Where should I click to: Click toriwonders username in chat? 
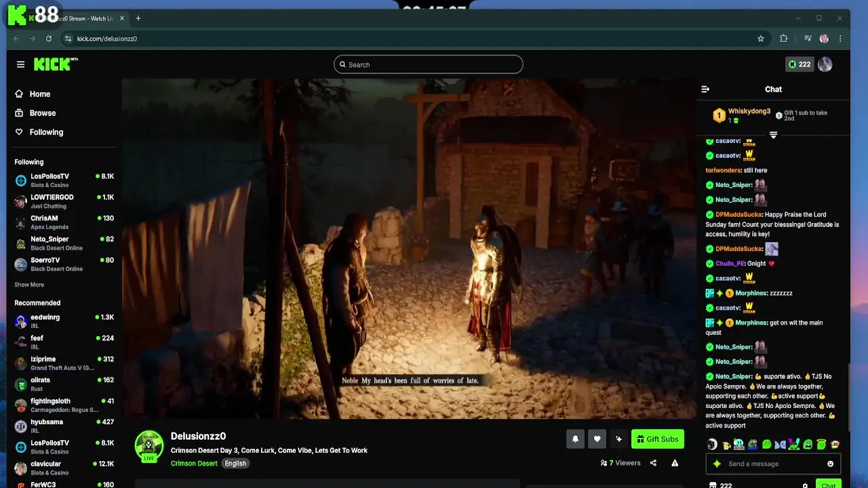coord(723,170)
